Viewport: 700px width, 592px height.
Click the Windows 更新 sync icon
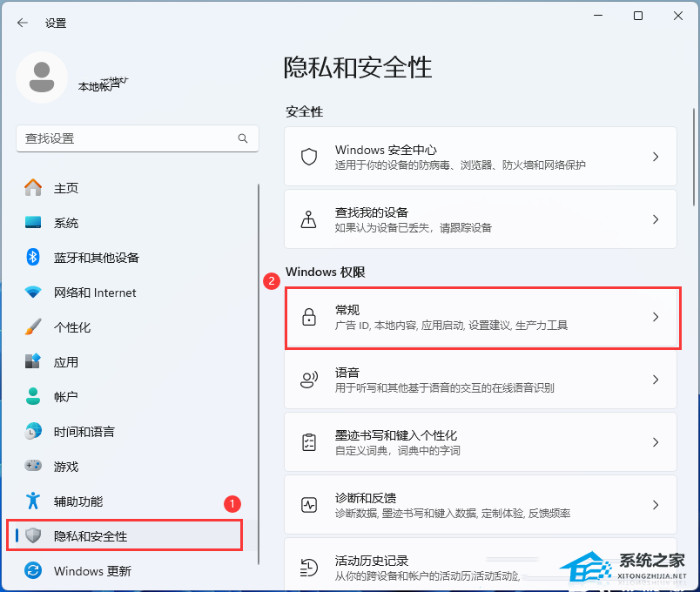pos(33,570)
